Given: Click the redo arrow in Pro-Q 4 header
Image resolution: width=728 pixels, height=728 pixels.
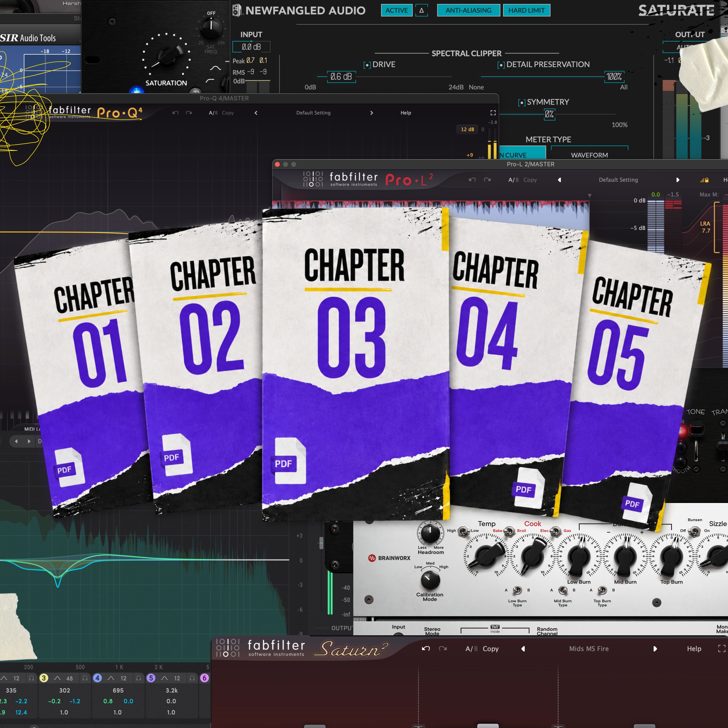Looking at the screenshot, I should click(189, 113).
